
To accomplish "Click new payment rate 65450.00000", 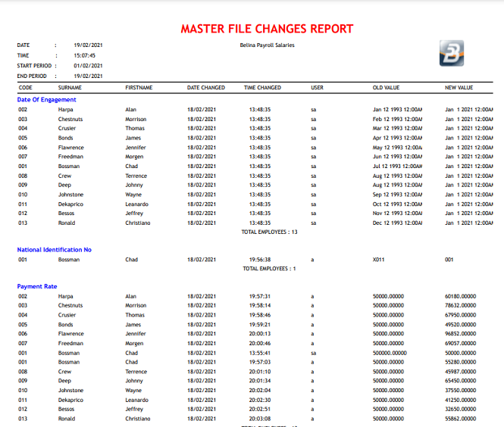I will (460, 381).
